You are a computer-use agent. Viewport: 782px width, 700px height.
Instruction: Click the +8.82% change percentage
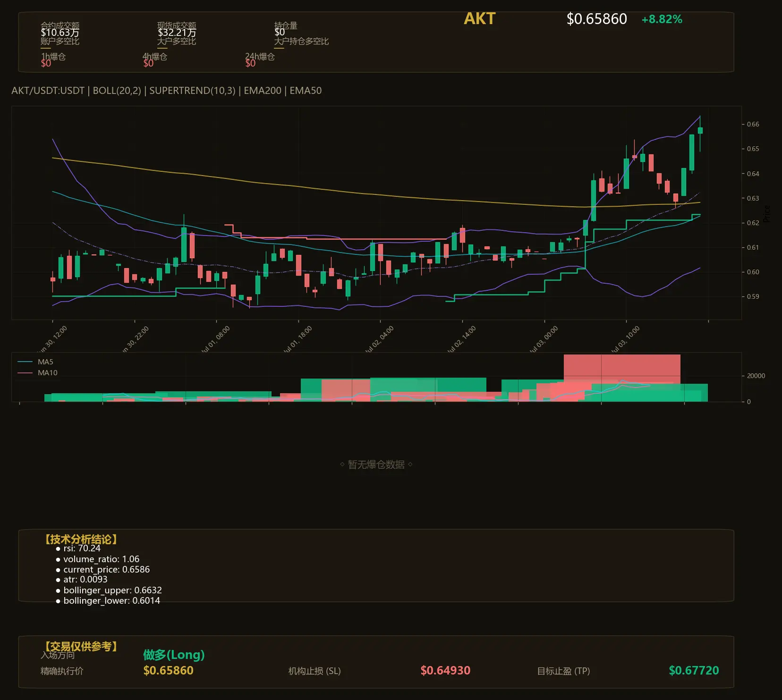click(662, 19)
